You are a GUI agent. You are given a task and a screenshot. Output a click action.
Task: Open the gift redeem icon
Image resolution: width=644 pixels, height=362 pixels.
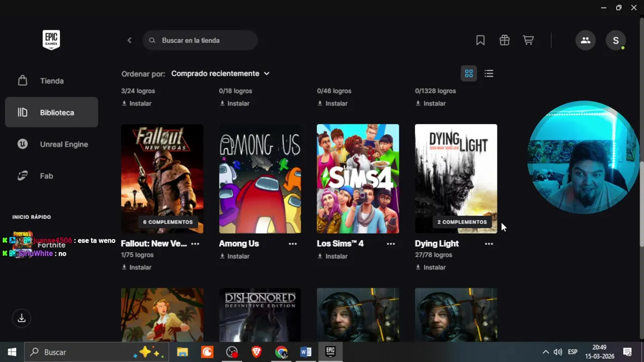[505, 40]
